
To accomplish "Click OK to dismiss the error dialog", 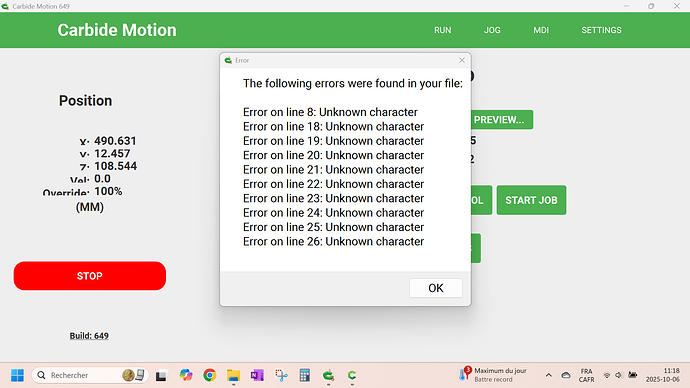I will click(436, 288).
